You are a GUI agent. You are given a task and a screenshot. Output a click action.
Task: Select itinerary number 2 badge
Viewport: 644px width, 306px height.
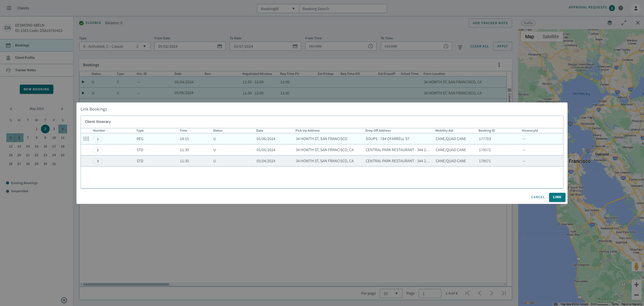[98, 150]
